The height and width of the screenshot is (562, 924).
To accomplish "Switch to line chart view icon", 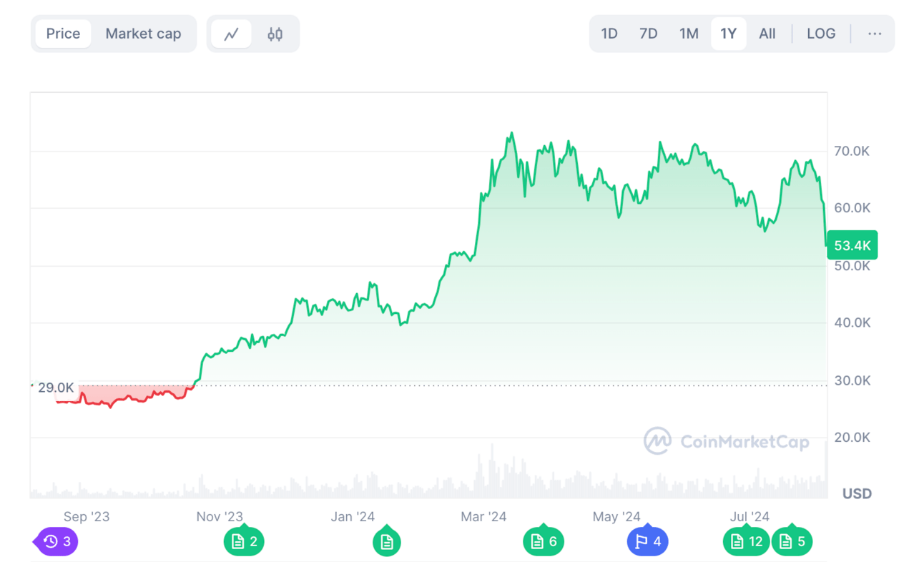I will coord(231,34).
